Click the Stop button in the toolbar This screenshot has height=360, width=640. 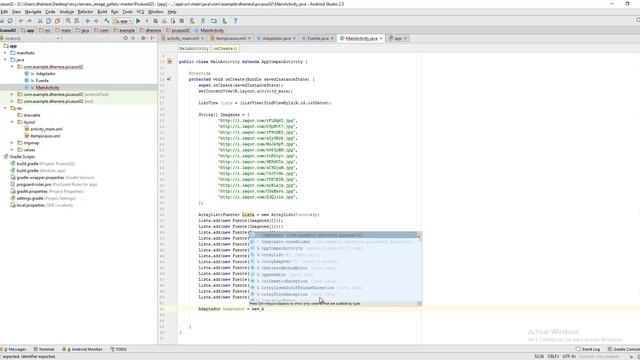[182, 21]
